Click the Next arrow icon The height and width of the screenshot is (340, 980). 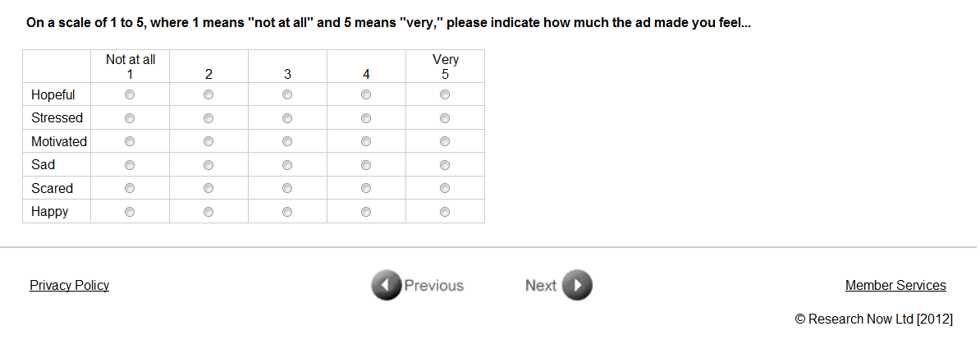click(577, 285)
